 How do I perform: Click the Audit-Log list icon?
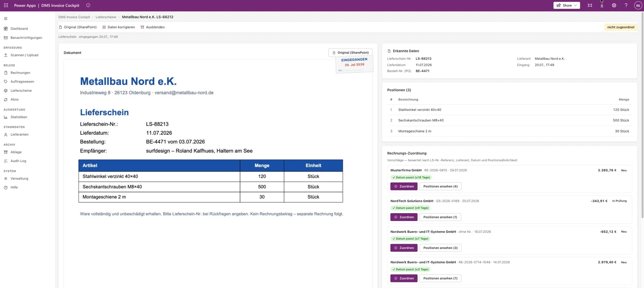[x=6, y=161]
